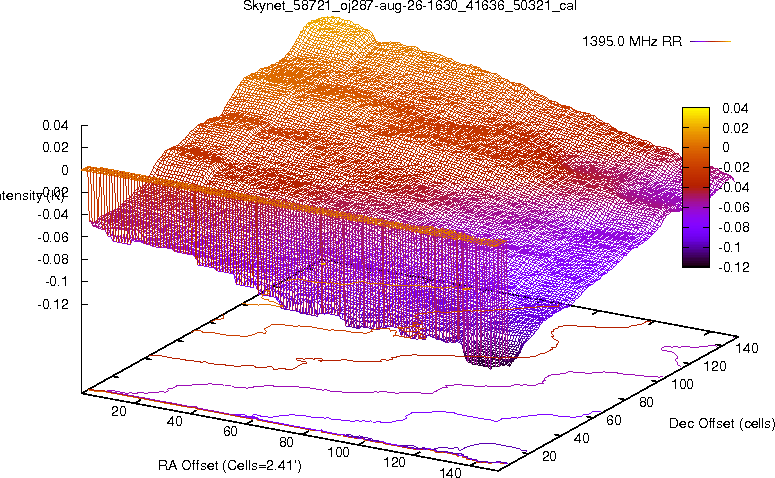Click intensity axis tick label -0.06
Image resolution: width=775 pixels, height=478 pixels.
[53, 237]
